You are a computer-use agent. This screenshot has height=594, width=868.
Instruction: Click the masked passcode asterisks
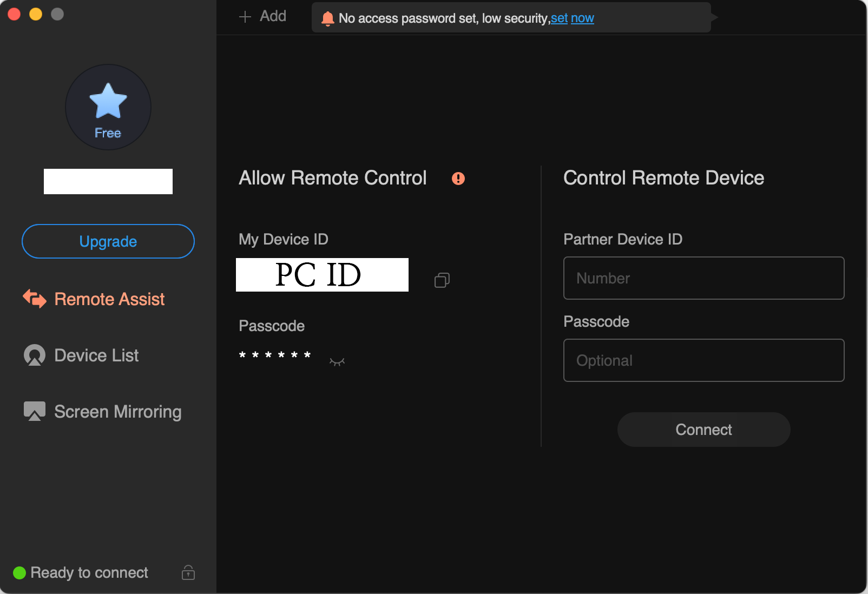pyautogui.click(x=275, y=355)
